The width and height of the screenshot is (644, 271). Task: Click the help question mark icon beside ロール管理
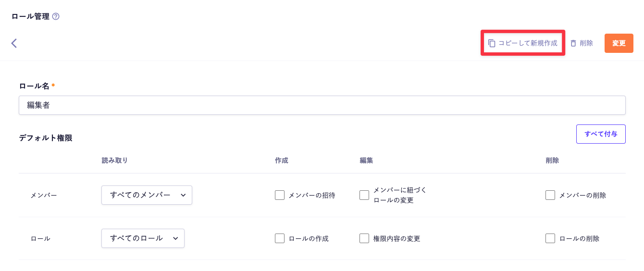tap(56, 16)
